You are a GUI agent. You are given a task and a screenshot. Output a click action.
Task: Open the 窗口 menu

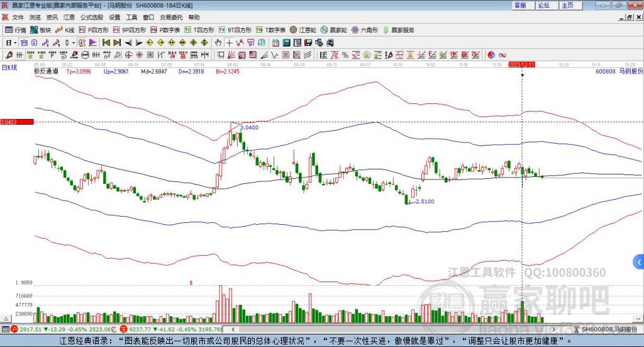pos(148,17)
